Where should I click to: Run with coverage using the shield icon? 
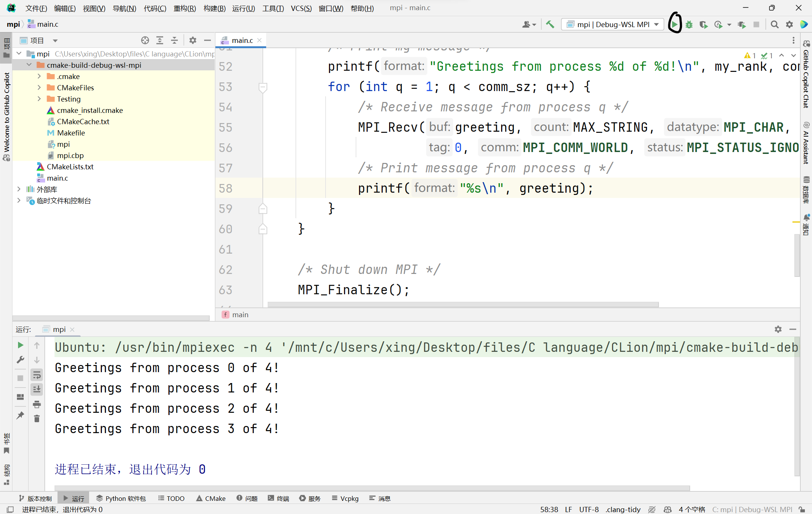(703, 24)
